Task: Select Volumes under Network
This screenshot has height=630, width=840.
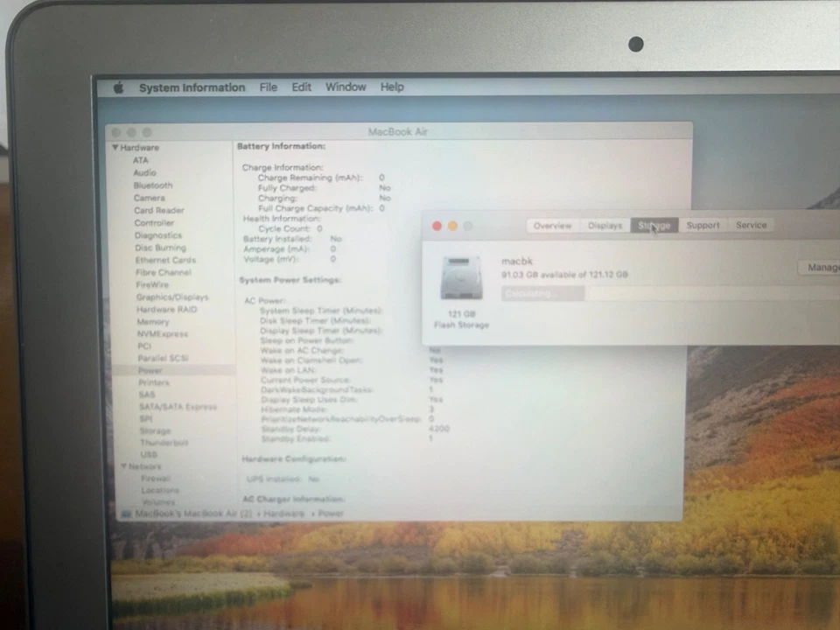Action: pyautogui.click(x=158, y=502)
